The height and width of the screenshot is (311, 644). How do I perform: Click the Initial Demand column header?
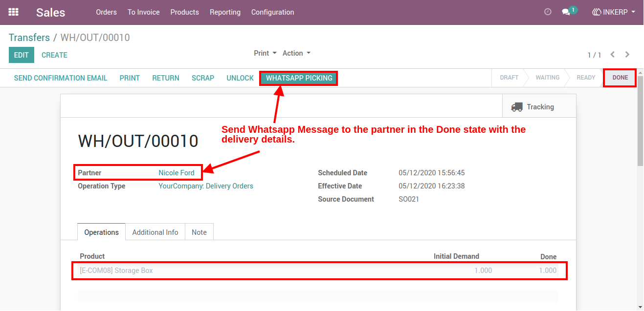click(456, 256)
